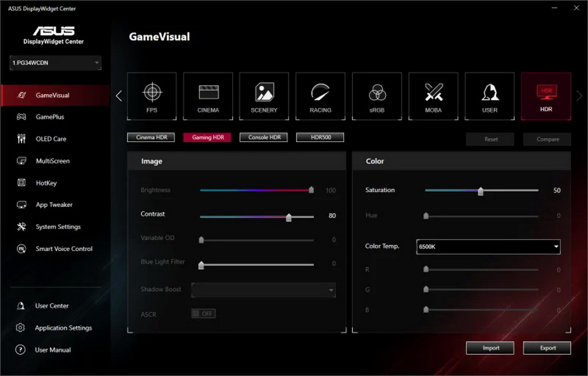Click the Contrast value 80
Image resolution: width=588 pixels, height=376 pixels.
point(332,216)
